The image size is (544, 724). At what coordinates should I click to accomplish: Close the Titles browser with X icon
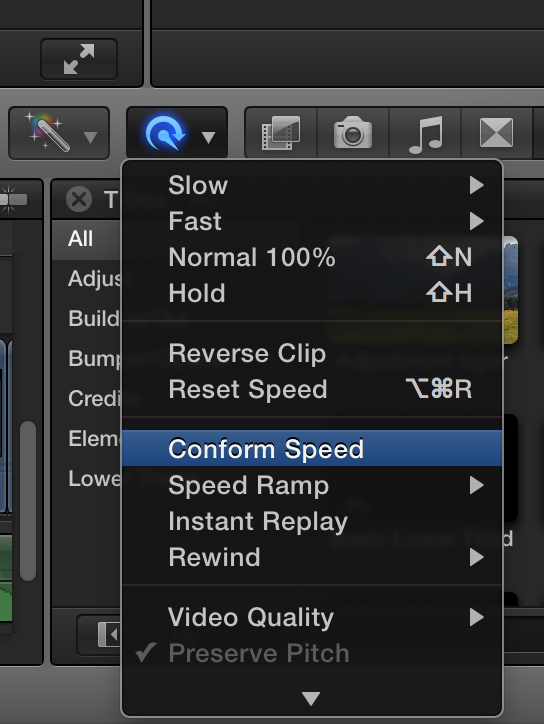[x=79, y=200]
